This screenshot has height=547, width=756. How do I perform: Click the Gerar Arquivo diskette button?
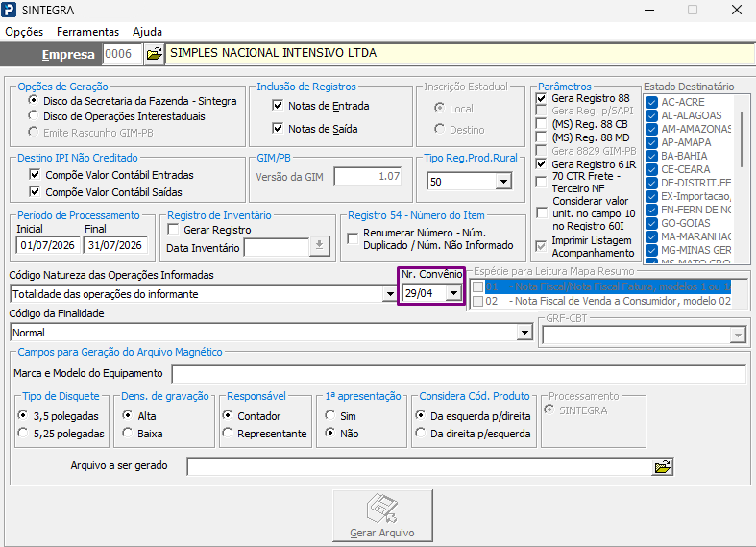tap(382, 515)
